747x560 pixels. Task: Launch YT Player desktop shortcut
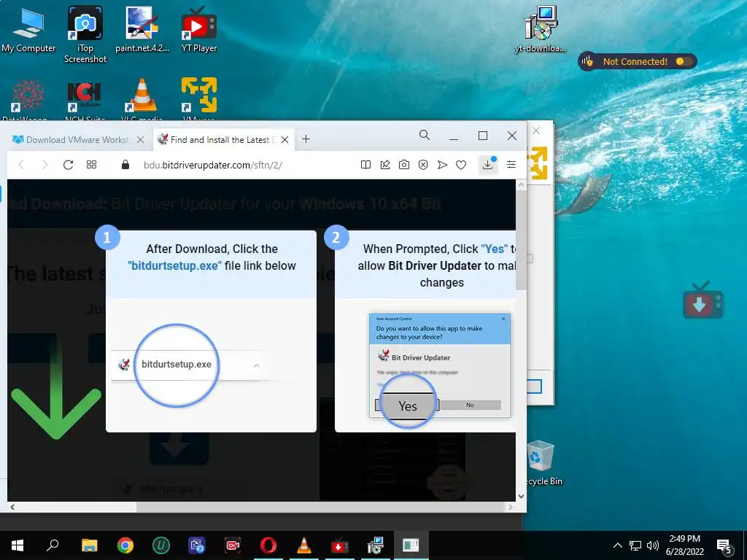coord(198,29)
